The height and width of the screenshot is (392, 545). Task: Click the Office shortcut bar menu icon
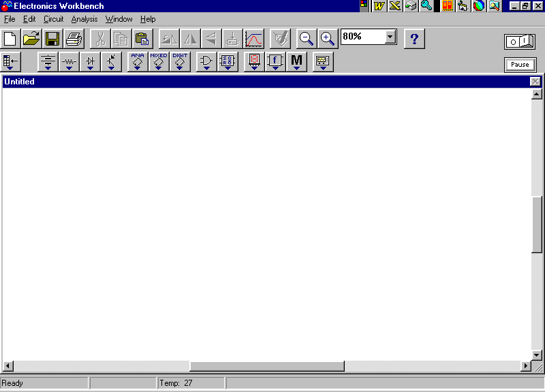click(364, 5)
